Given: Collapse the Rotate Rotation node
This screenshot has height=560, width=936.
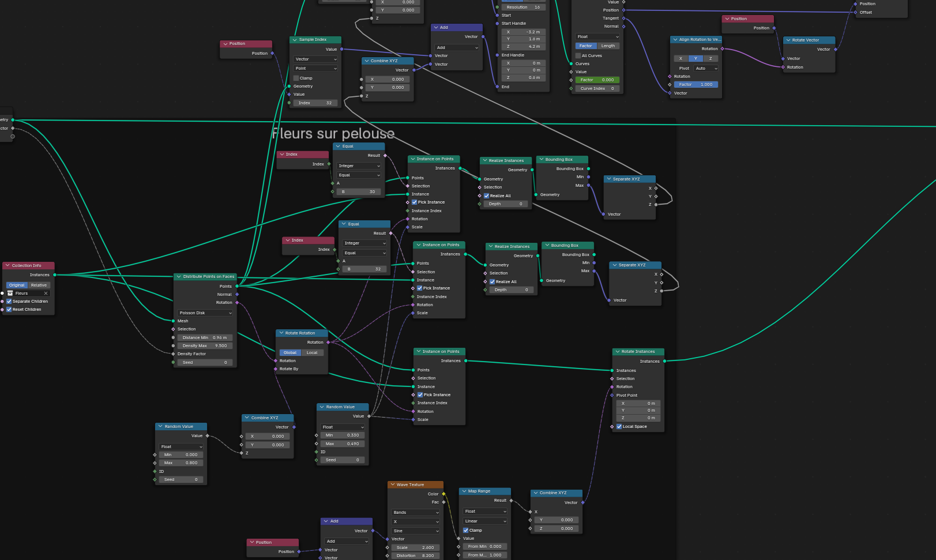Looking at the screenshot, I should 281,333.
